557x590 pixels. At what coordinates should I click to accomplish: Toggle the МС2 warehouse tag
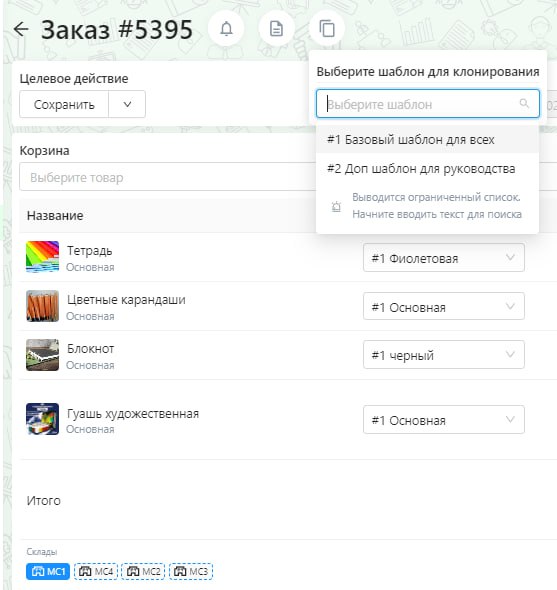pos(143,571)
